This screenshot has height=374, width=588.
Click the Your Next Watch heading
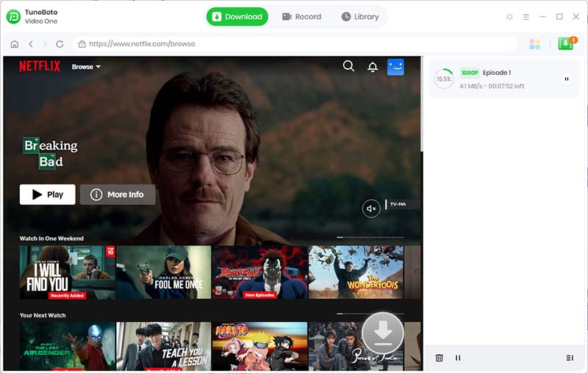[43, 315]
